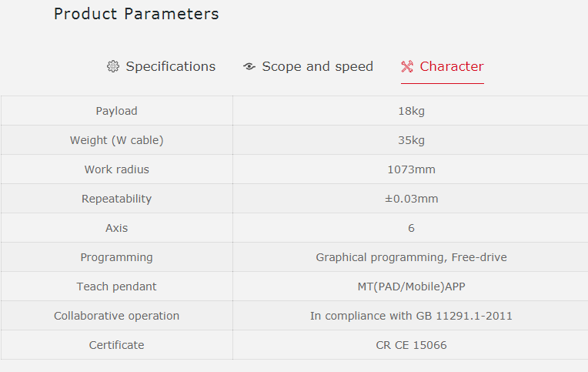Click the Specifications gear icon
The width and height of the screenshot is (588, 372).
point(113,66)
